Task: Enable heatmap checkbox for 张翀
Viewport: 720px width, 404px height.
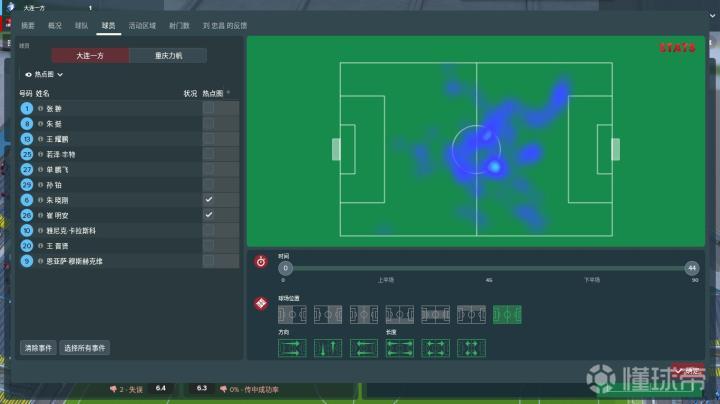Action: coord(208,108)
